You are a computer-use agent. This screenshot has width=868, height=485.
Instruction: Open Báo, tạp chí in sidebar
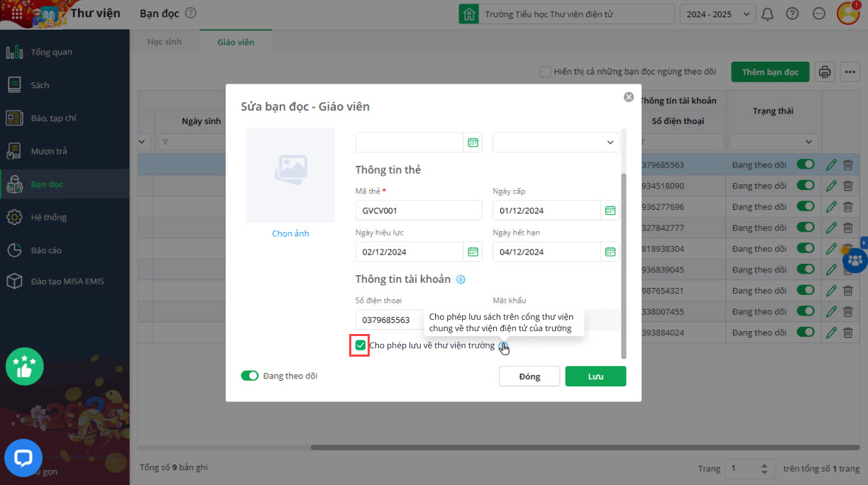(x=65, y=118)
